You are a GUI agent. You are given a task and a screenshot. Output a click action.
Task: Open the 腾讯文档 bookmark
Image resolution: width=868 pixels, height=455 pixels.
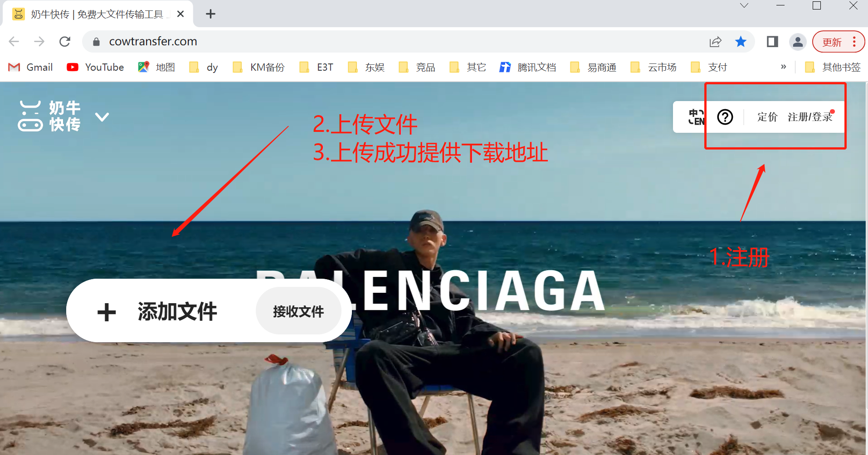(527, 67)
